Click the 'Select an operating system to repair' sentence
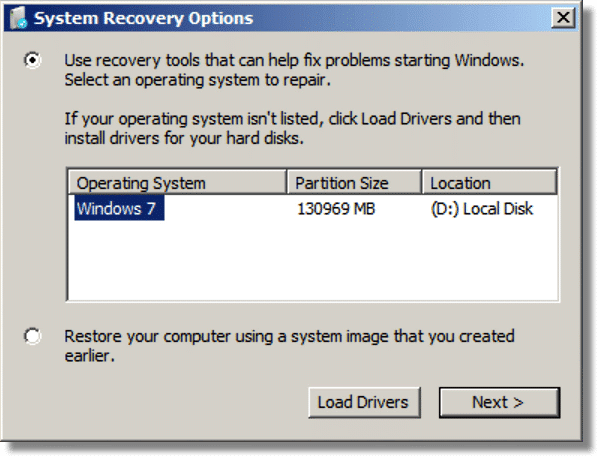The height and width of the screenshot is (456, 597). [x=197, y=80]
